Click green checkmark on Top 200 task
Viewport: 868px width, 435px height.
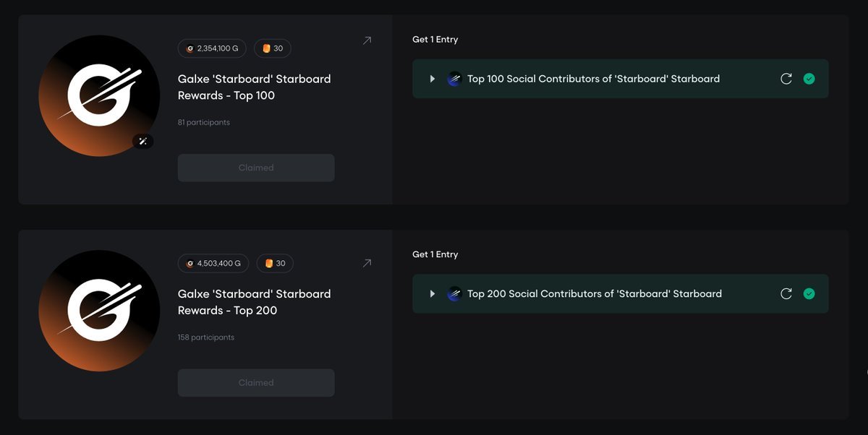pos(809,293)
